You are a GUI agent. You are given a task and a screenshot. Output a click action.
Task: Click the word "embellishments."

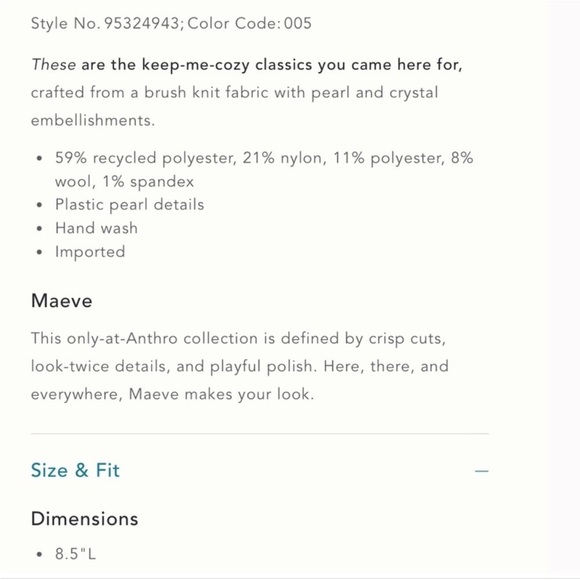[x=93, y=120]
